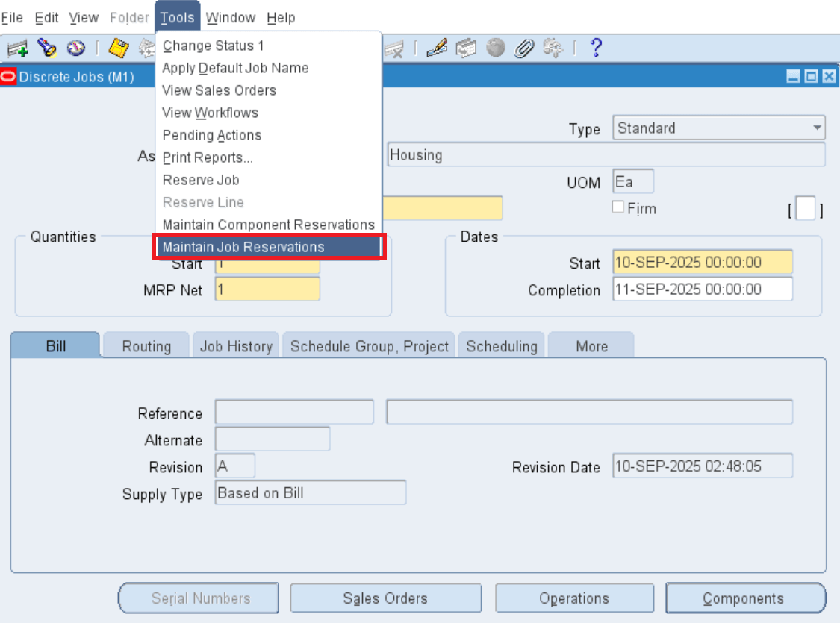
Task: Click the New record toolbar icon
Action: coord(18,48)
